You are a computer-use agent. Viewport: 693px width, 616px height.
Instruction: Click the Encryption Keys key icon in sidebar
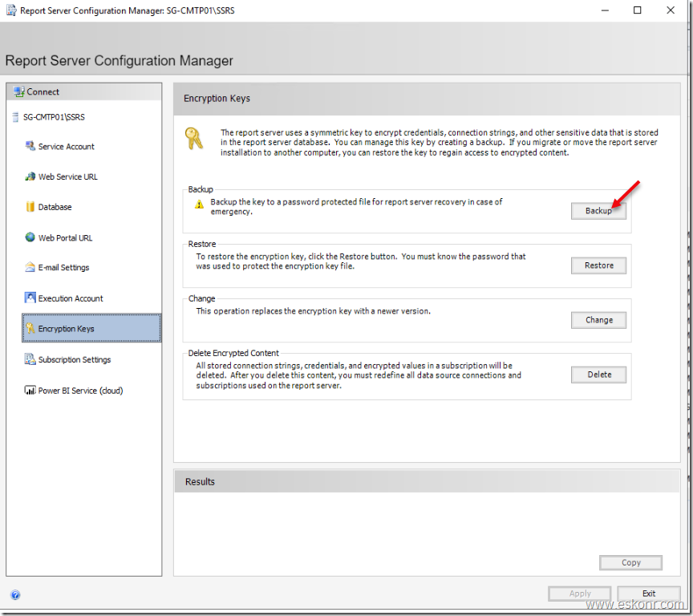[x=30, y=328]
